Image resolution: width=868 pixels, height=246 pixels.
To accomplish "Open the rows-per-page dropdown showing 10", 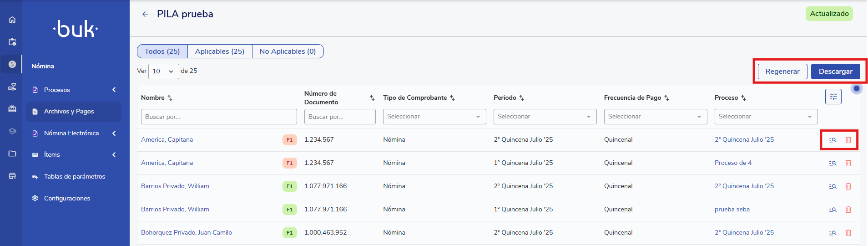I will (163, 71).
